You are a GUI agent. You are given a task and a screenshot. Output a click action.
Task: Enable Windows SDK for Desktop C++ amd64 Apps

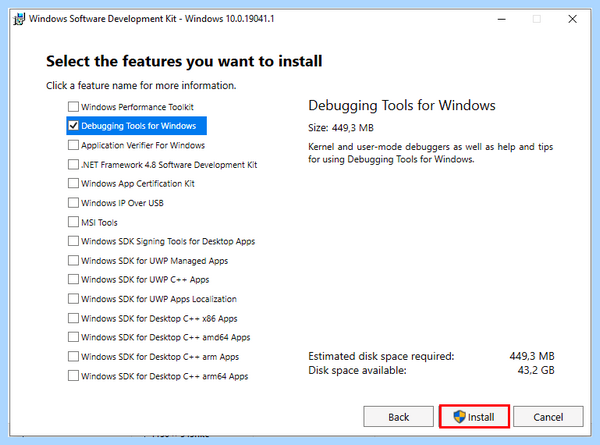tap(73, 337)
